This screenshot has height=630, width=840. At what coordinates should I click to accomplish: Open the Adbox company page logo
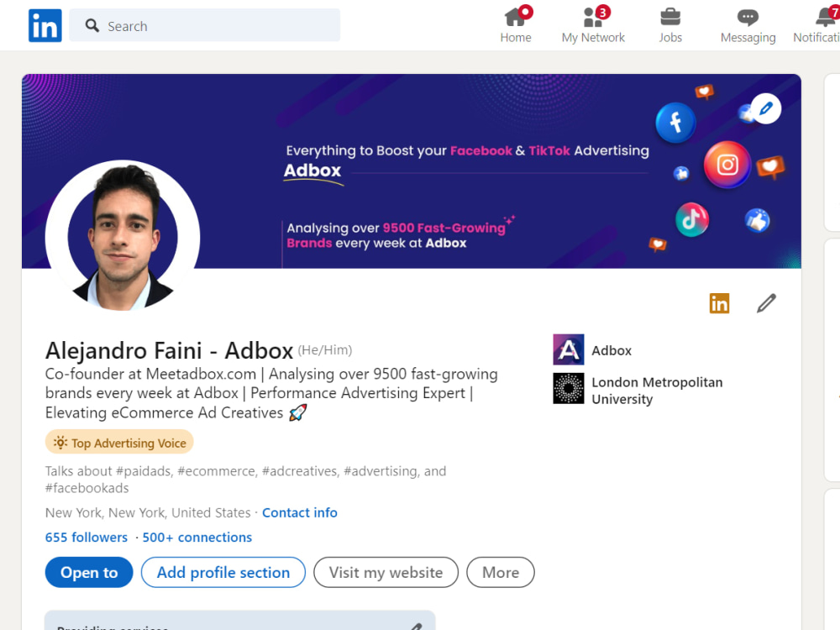(x=568, y=350)
